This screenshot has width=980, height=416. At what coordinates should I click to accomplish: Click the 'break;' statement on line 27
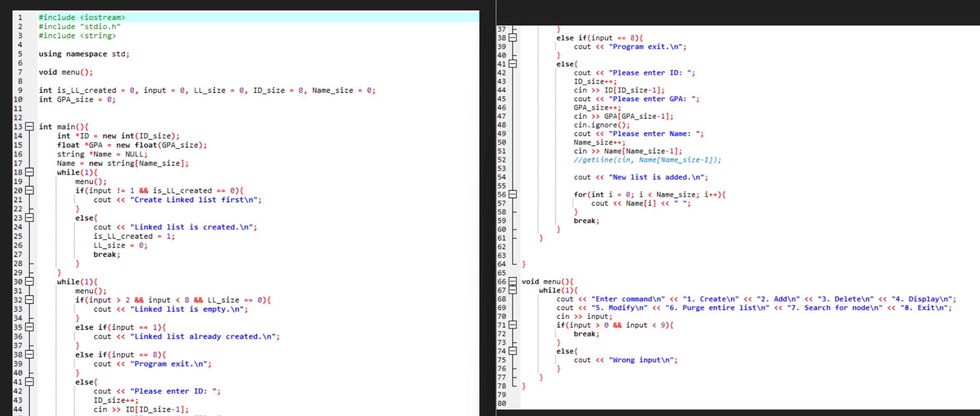pyautogui.click(x=107, y=254)
